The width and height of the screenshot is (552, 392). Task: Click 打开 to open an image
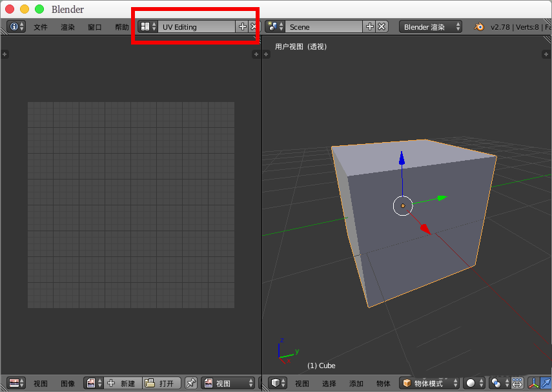click(x=162, y=383)
